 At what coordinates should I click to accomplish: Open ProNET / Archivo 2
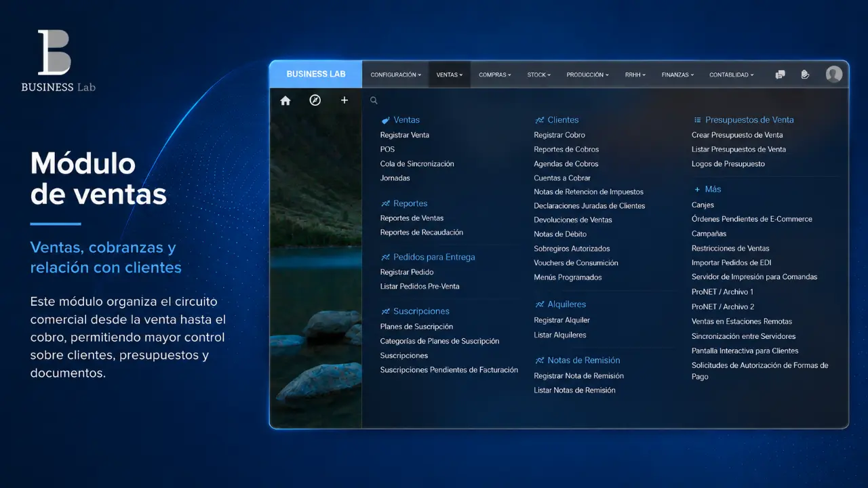pyautogui.click(x=723, y=307)
